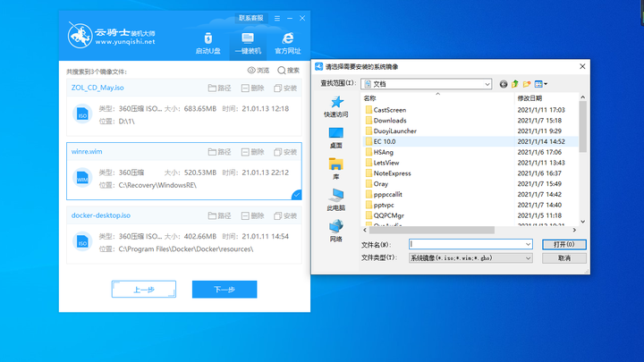
Task: Open the view menu dropdown in dialog
Action: click(x=540, y=84)
